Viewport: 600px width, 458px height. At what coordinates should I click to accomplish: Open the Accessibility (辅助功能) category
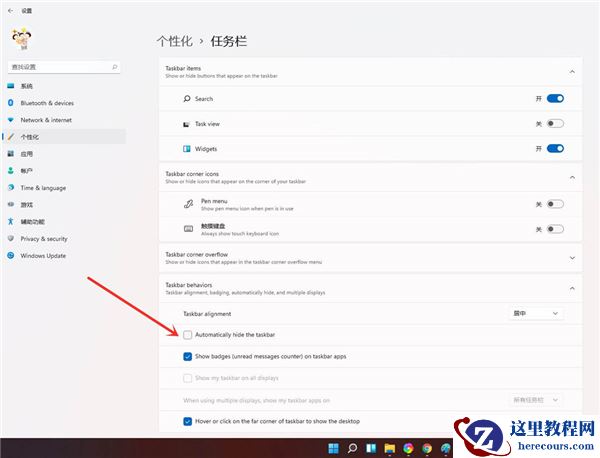pyautogui.click(x=64, y=222)
